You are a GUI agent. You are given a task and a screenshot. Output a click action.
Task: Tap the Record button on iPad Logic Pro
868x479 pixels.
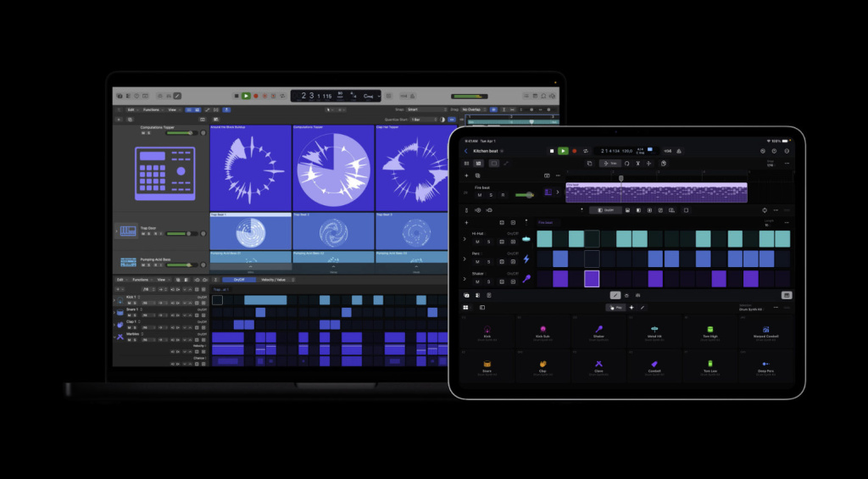click(x=575, y=151)
